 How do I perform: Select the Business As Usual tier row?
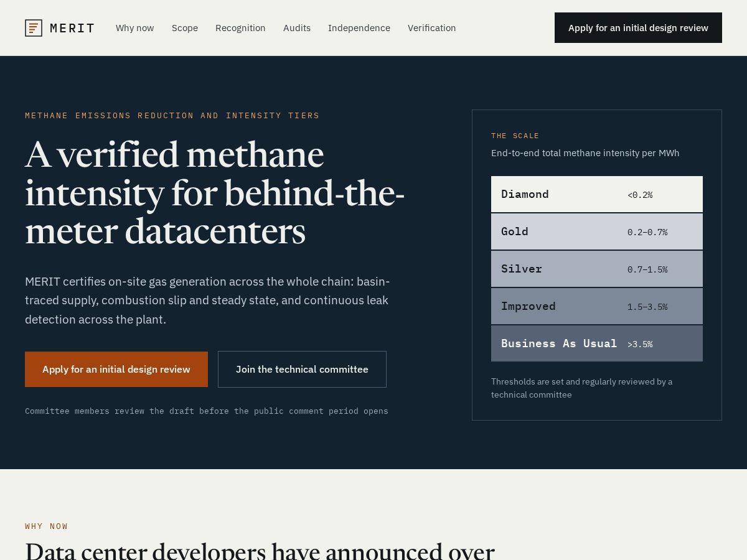tap(597, 343)
